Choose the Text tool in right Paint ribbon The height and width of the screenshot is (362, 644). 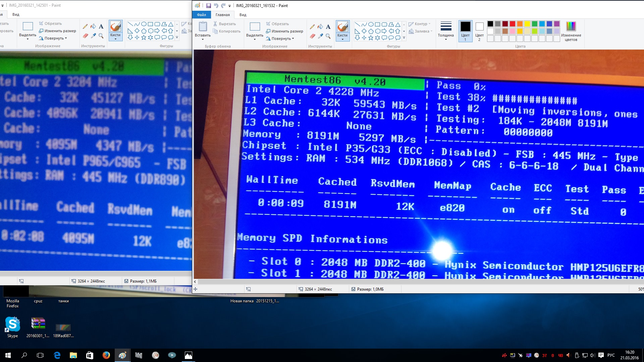pyautogui.click(x=328, y=27)
